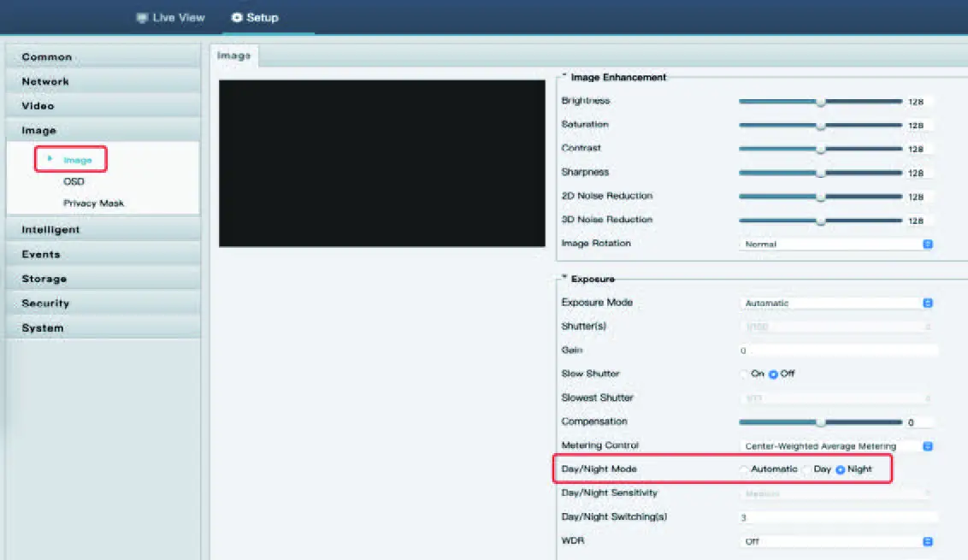Image resolution: width=968 pixels, height=560 pixels.
Task: Expand the Intelligent menu section
Action: click(x=103, y=230)
